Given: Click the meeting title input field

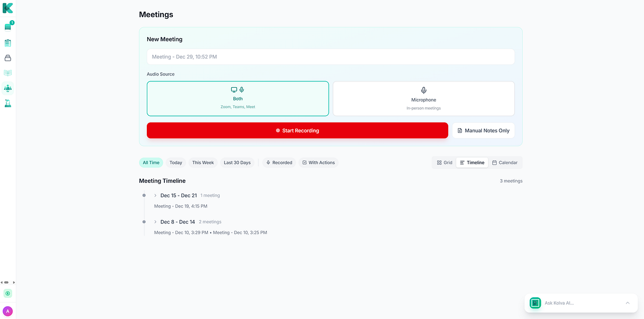Looking at the screenshot, I should [331, 57].
